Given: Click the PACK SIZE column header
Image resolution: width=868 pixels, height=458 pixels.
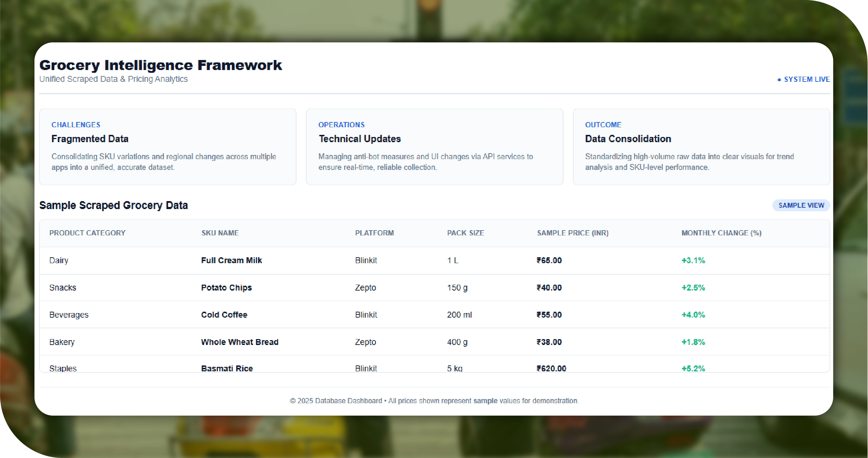Looking at the screenshot, I should coord(466,233).
